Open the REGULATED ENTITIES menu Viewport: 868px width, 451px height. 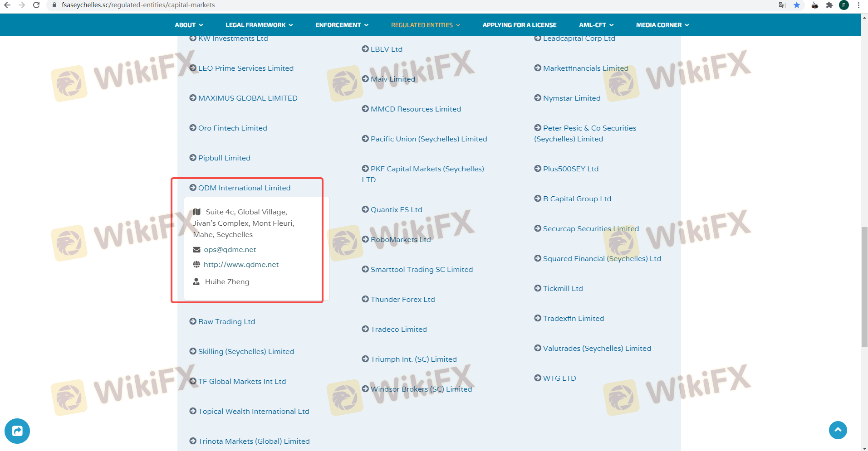click(425, 25)
